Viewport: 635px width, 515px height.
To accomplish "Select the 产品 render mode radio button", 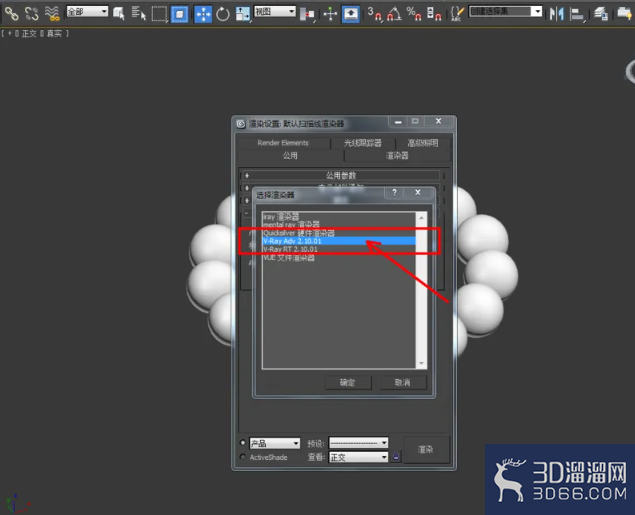I will click(243, 442).
